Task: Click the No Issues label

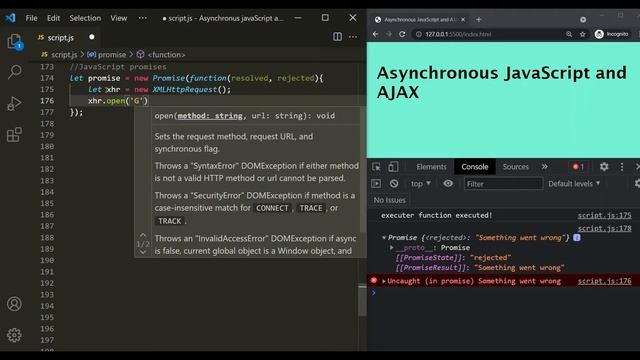Action: click(389, 200)
